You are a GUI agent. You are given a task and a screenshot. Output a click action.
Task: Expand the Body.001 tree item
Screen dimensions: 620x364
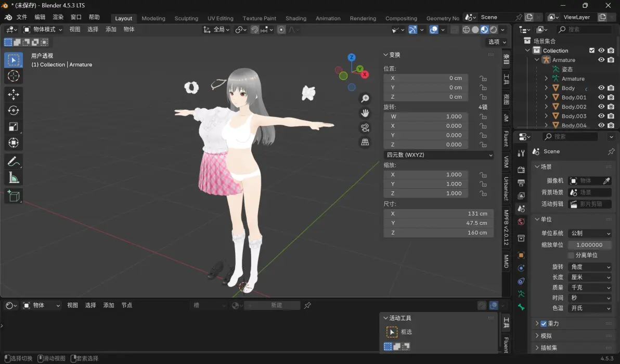pyautogui.click(x=546, y=97)
